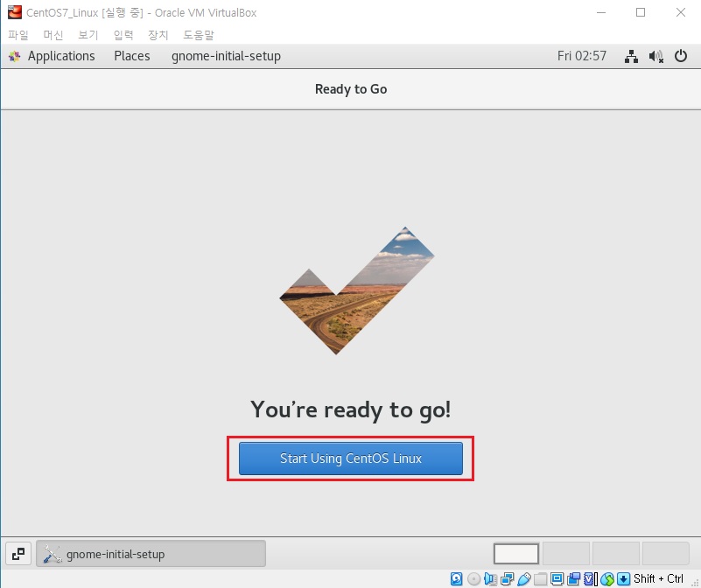The image size is (701, 588).
Task: Click the network adapters status icon
Action: tap(508, 579)
